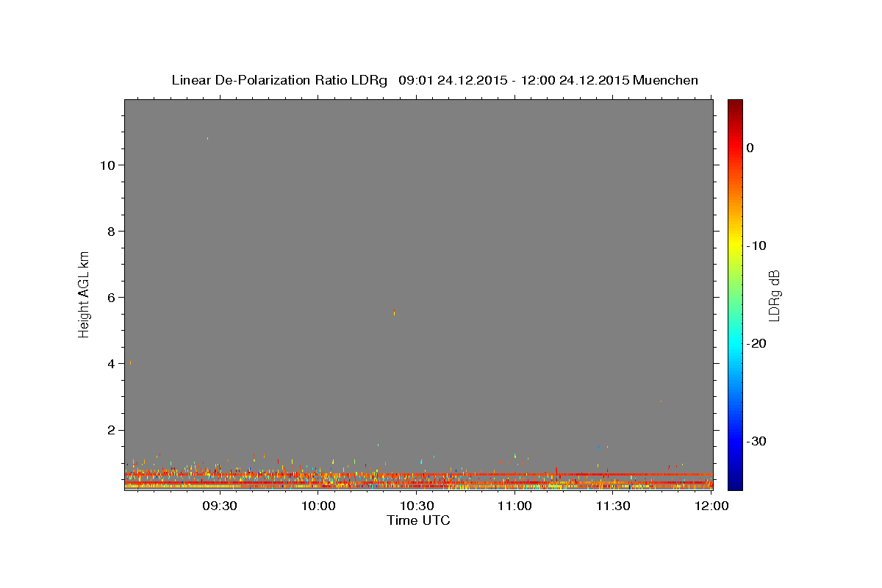
Task: Click the 12:00 time tick label
Action: [x=711, y=506]
